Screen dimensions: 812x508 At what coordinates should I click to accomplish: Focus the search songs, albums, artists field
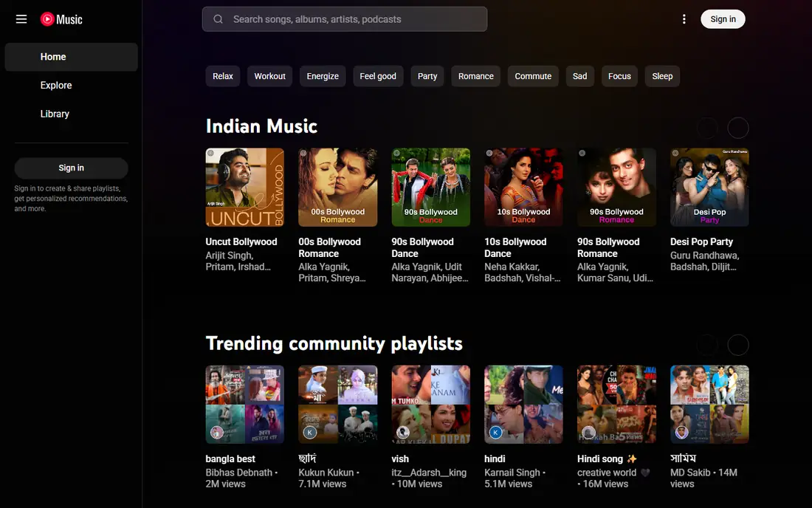click(x=345, y=19)
